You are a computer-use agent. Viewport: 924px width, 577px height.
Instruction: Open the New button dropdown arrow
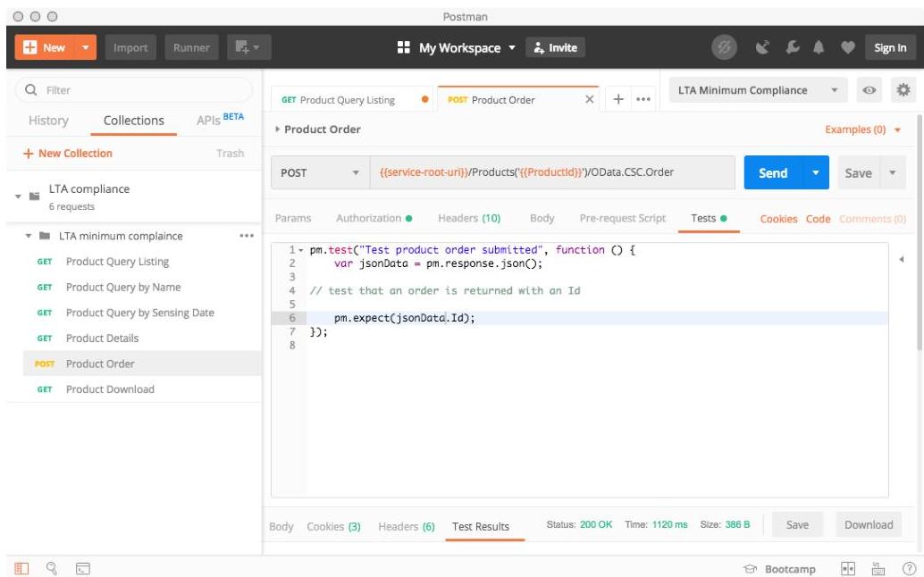click(x=86, y=47)
